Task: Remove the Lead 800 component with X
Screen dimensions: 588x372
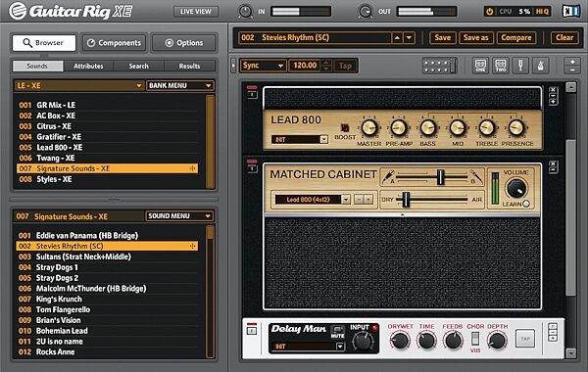Action: tap(553, 90)
